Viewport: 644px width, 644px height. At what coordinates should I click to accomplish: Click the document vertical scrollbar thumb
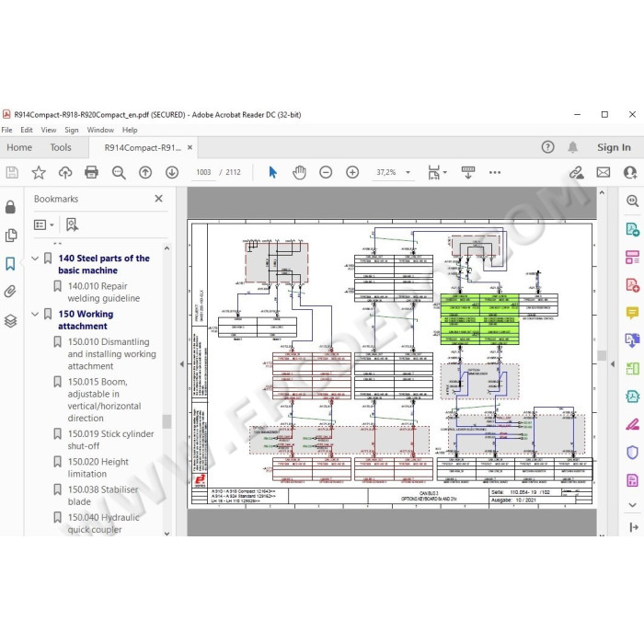click(x=602, y=356)
